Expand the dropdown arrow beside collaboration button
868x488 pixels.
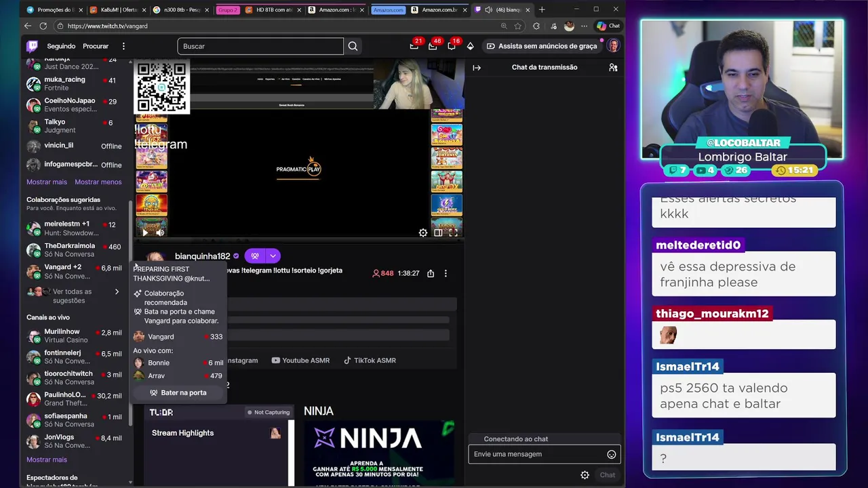(x=273, y=256)
